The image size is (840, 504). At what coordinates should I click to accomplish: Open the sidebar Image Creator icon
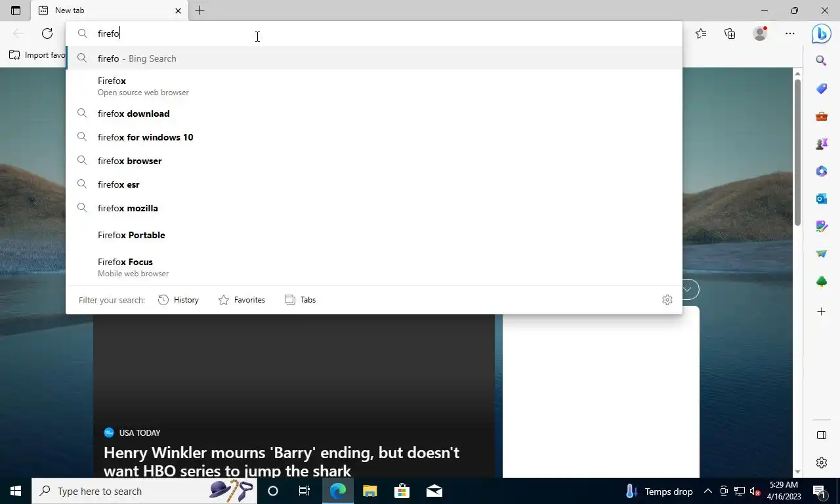point(821,226)
